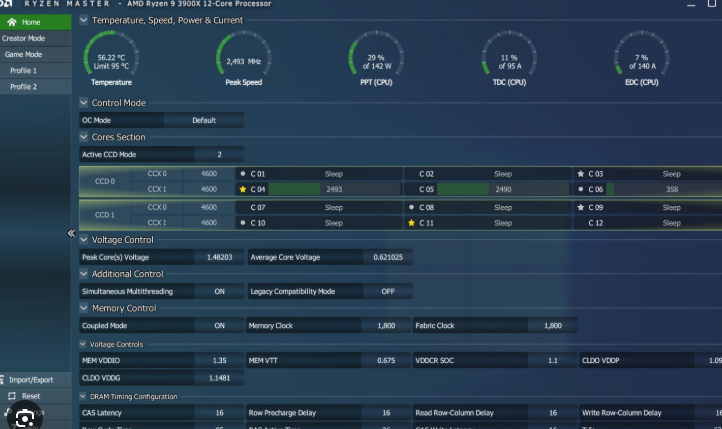
Task: Open the Home page in sidebar
Action: coord(35,22)
